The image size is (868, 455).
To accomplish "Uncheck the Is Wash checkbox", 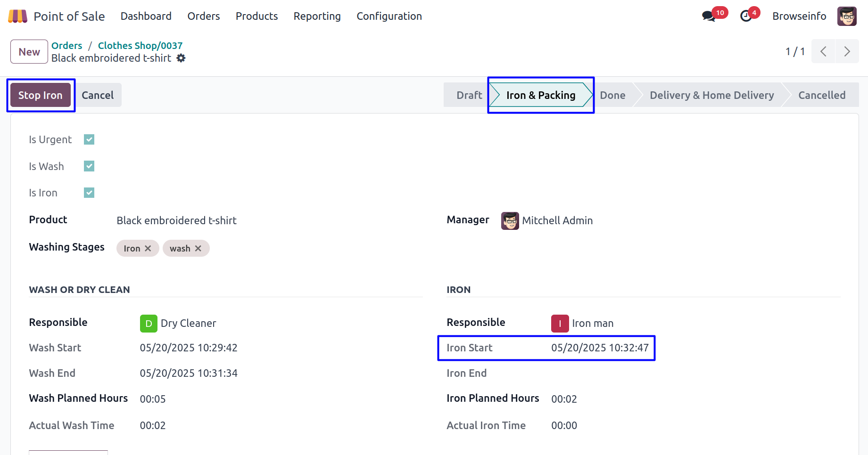I will click(89, 166).
